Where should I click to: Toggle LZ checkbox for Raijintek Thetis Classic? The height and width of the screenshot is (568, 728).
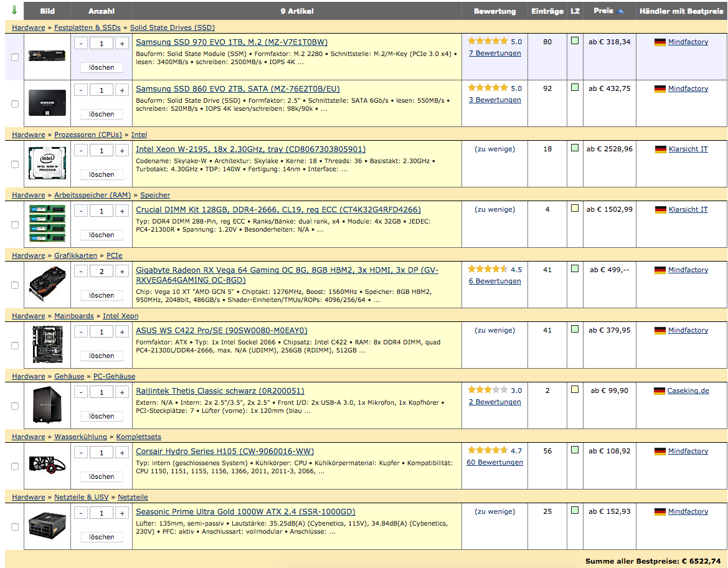[575, 389]
